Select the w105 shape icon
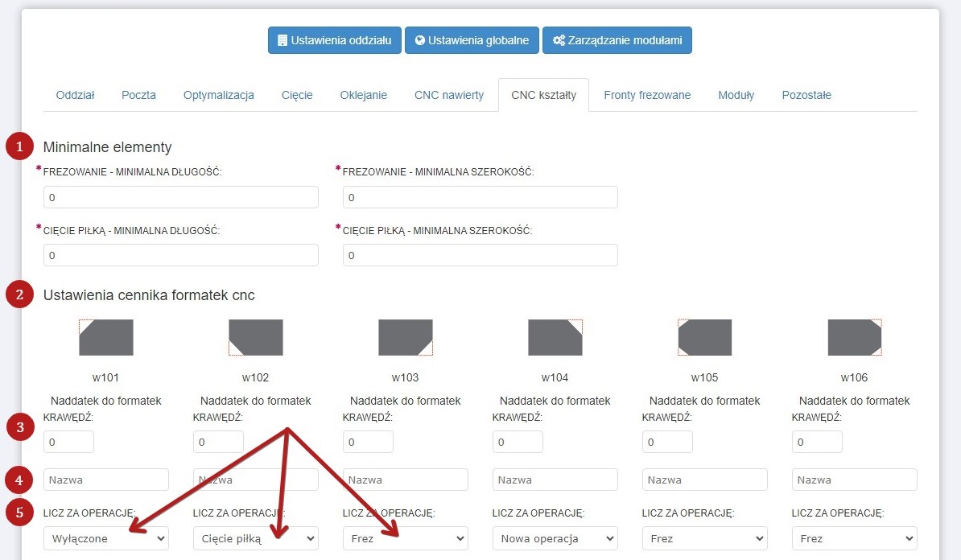The height and width of the screenshot is (560, 961). coord(705,337)
